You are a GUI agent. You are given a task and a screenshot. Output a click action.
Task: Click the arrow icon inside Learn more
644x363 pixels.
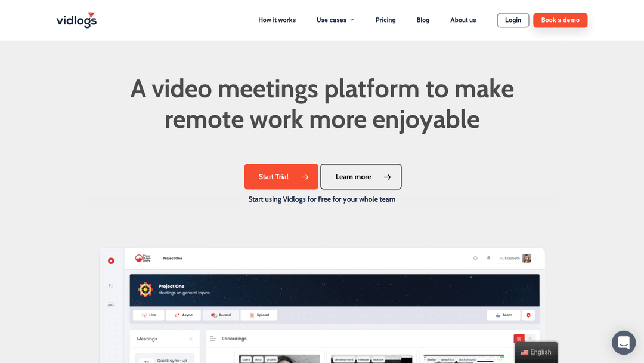[x=388, y=177]
